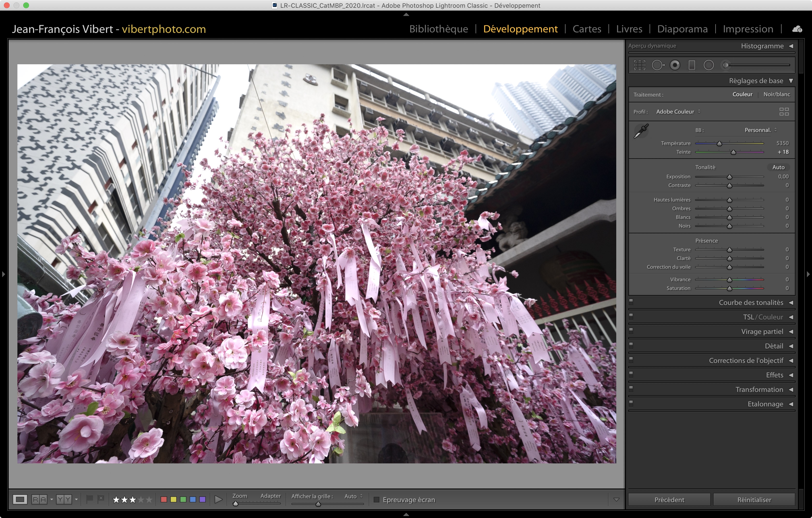The width and height of the screenshot is (812, 518).
Task: Expand the TSL / Couleur panel
Action: 791,317
